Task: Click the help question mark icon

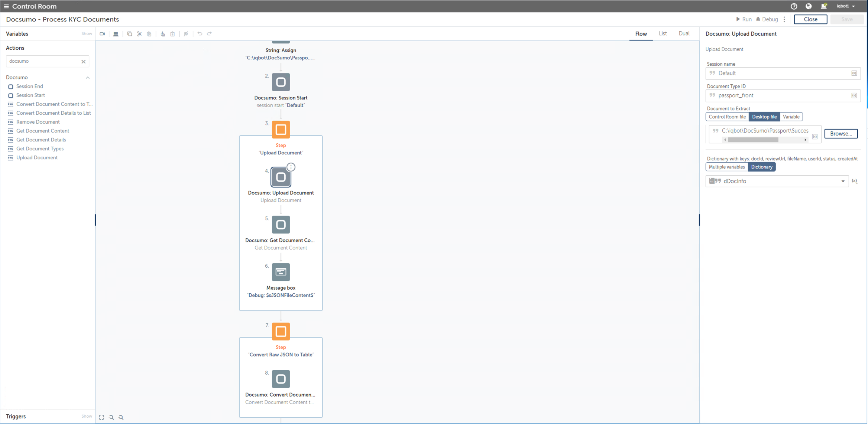Action: point(794,6)
